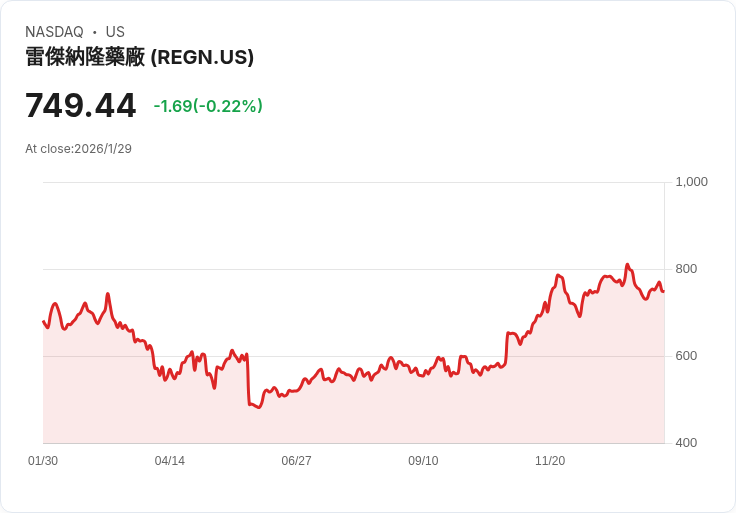The width and height of the screenshot is (736, 513).
Task: Open the 雷傑納隆藥廠 (REGN.US) stock title
Action: click(139, 57)
